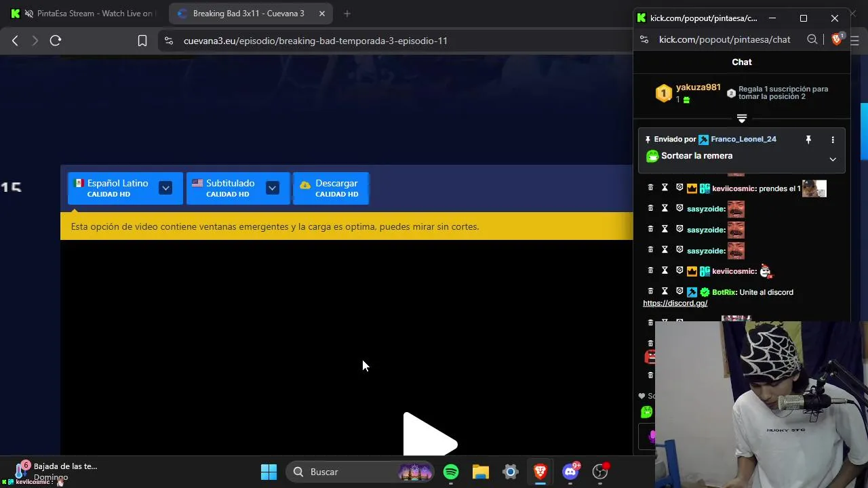Click the yellow 'ventanas emergentes' notice text

click(x=275, y=226)
